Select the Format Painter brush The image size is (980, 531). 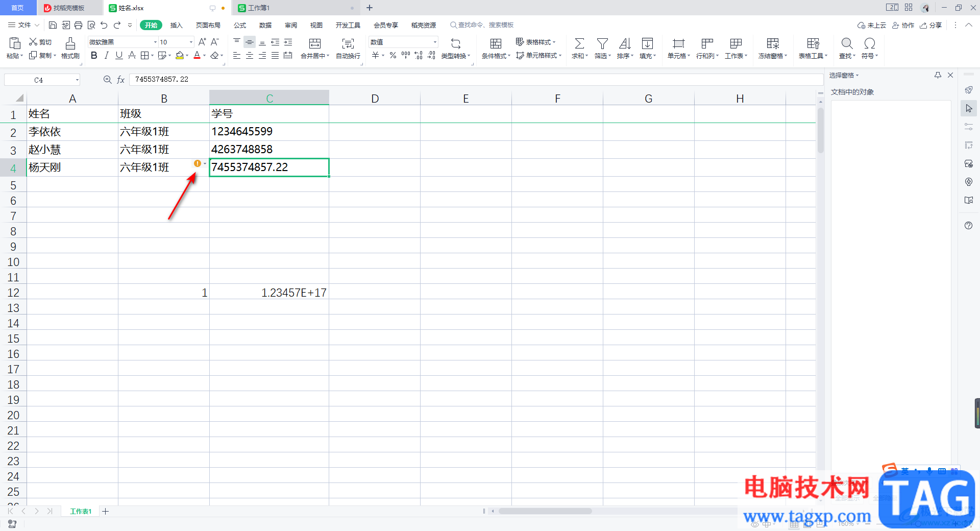point(70,43)
